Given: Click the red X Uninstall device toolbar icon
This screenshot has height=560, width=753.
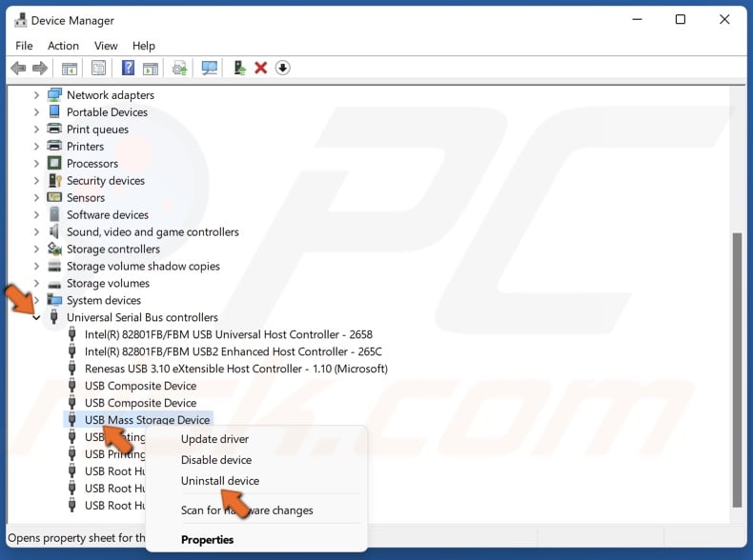Looking at the screenshot, I should [261, 68].
